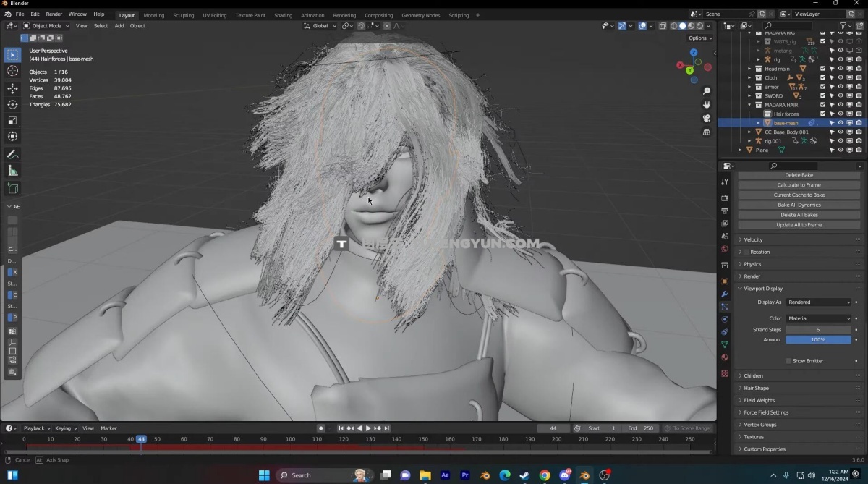Screen dimensions: 868x484
Task: Expand the Force Field Settings panel
Action: tap(766, 412)
